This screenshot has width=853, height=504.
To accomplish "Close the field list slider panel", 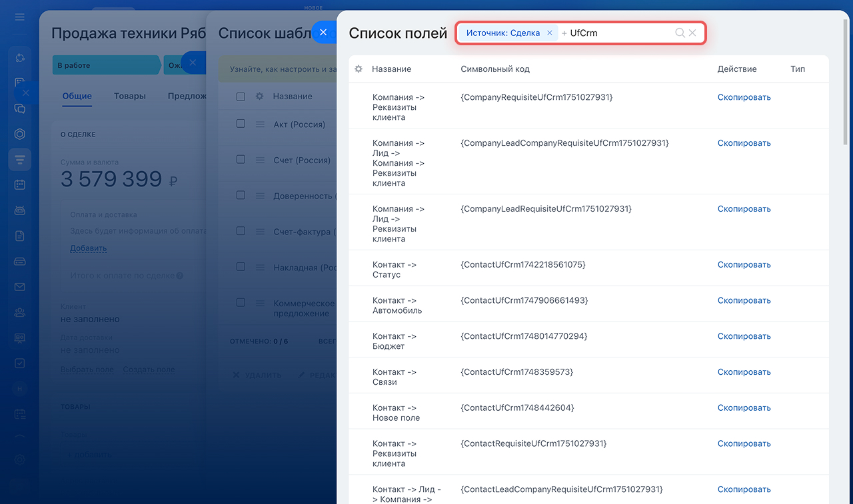I will click(323, 32).
